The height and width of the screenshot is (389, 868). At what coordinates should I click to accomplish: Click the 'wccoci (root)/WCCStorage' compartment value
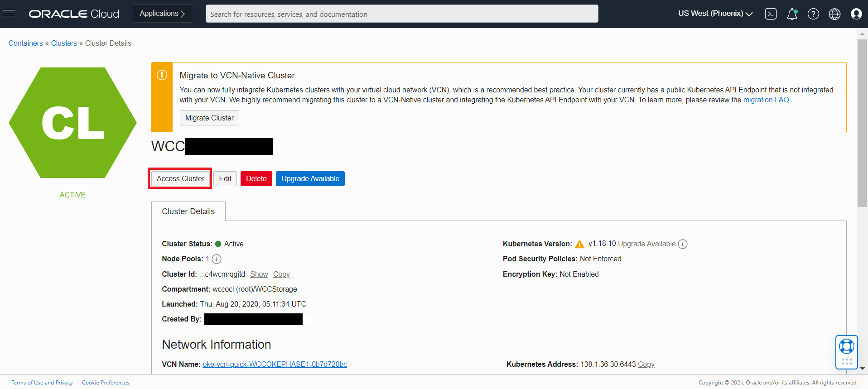click(x=255, y=289)
